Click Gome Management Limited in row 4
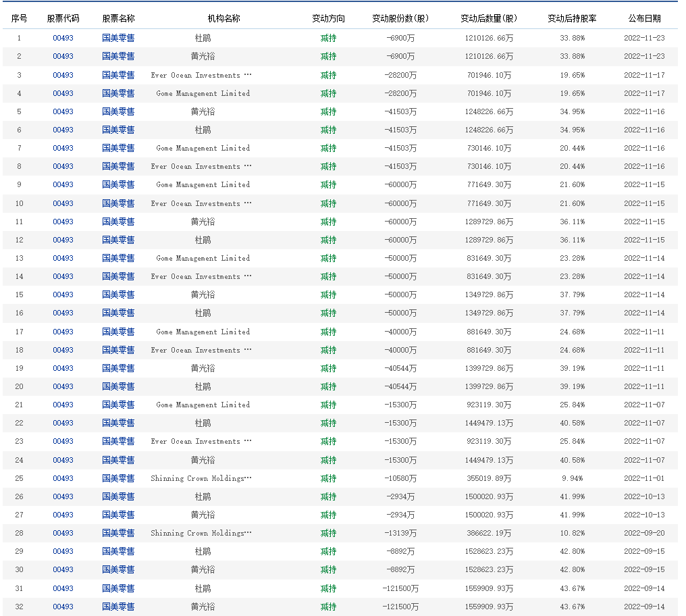The height and width of the screenshot is (616, 686). (203, 94)
